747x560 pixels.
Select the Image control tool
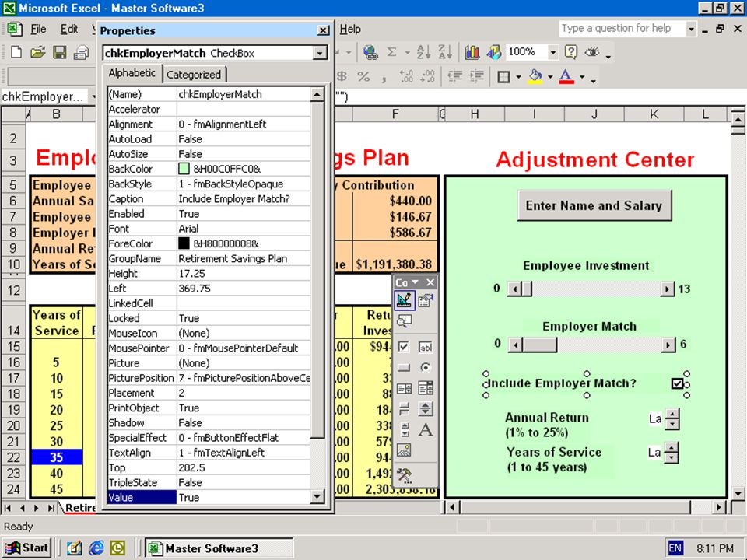click(x=404, y=450)
